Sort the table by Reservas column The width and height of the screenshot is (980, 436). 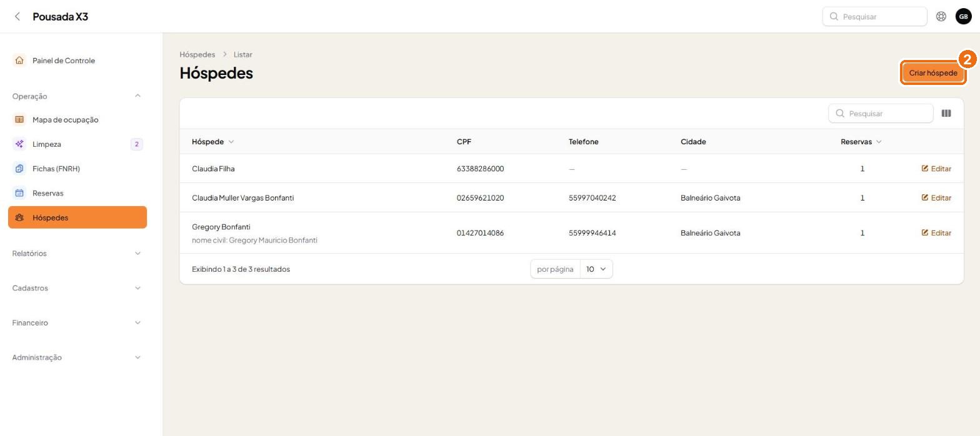point(861,142)
